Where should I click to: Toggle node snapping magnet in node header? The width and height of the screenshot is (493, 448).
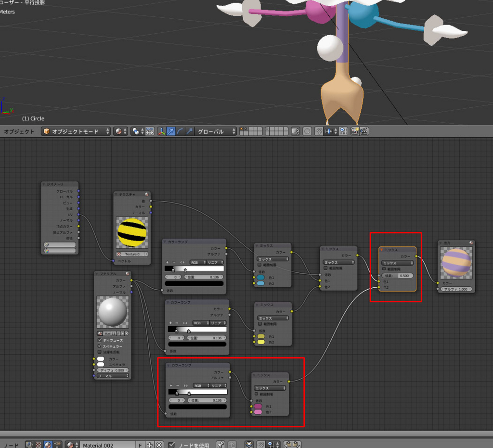(260, 445)
